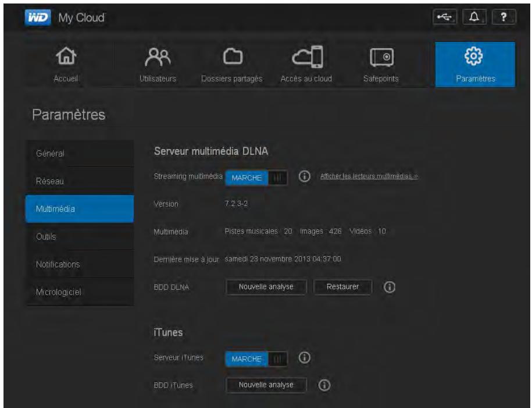The image size is (532, 408).
Task: Open the Utilisateurs tab
Action: coord(158,65)
